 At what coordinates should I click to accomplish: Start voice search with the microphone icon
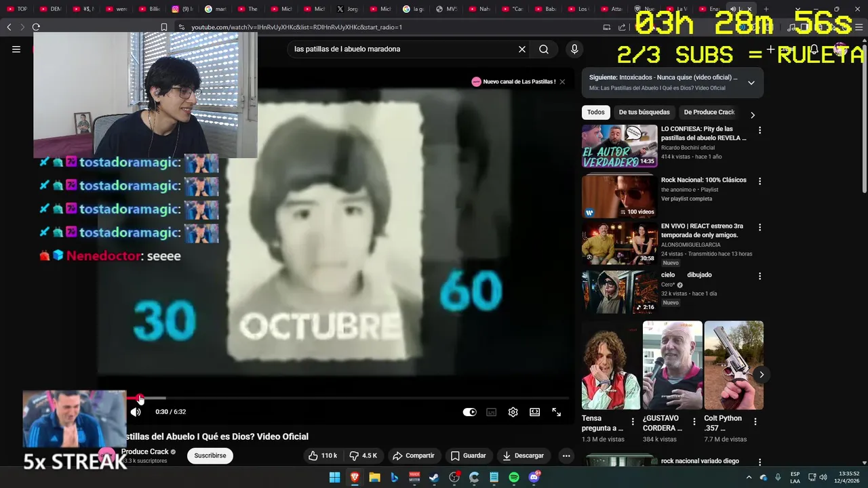click(x=574, y=49)
